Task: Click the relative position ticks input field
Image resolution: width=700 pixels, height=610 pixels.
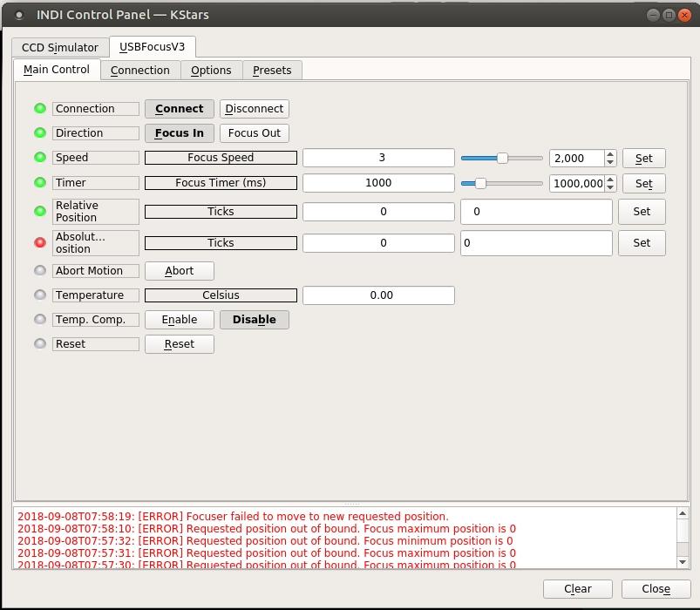Action: coord(536,212)
